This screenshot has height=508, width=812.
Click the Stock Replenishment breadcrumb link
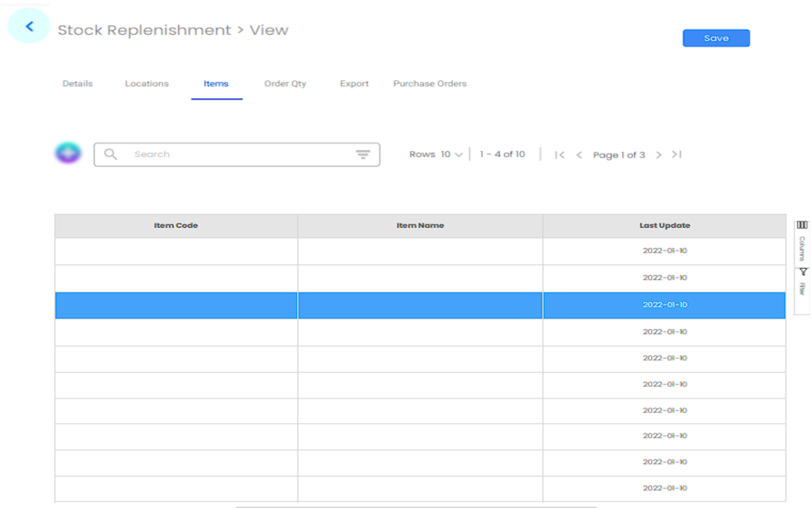[x=144, y=30]
